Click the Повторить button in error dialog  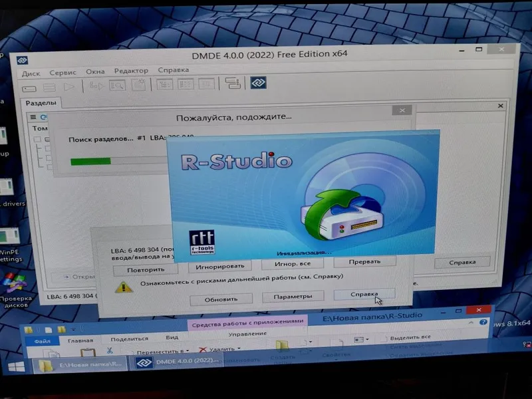[146, 270]
